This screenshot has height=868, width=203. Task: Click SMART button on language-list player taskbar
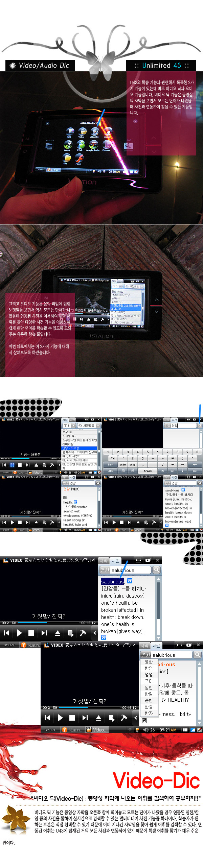[x=50, y=730]
